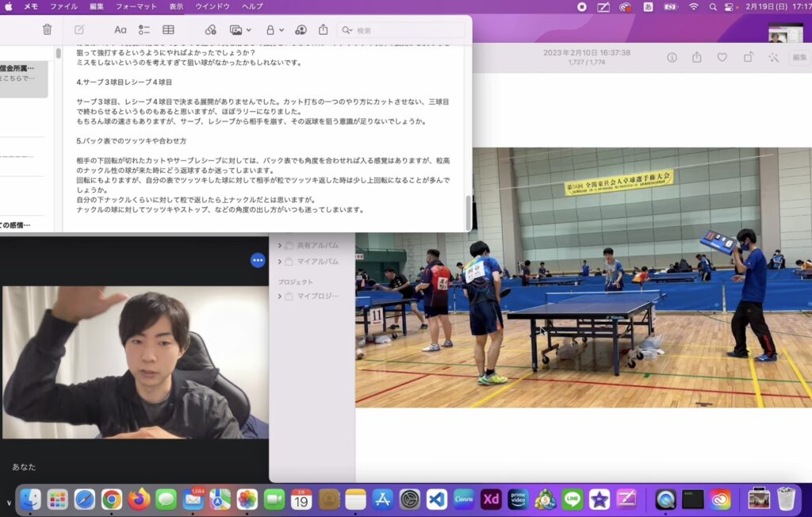Stop screen recording from the menu bar
Screen dimensions: 812x517
[x=582, y=6]
